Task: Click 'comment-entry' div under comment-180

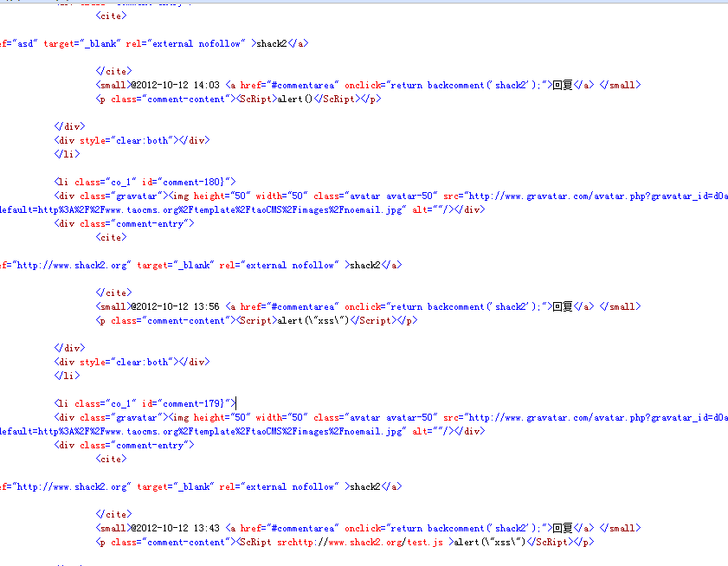Action: click(124, 224)
